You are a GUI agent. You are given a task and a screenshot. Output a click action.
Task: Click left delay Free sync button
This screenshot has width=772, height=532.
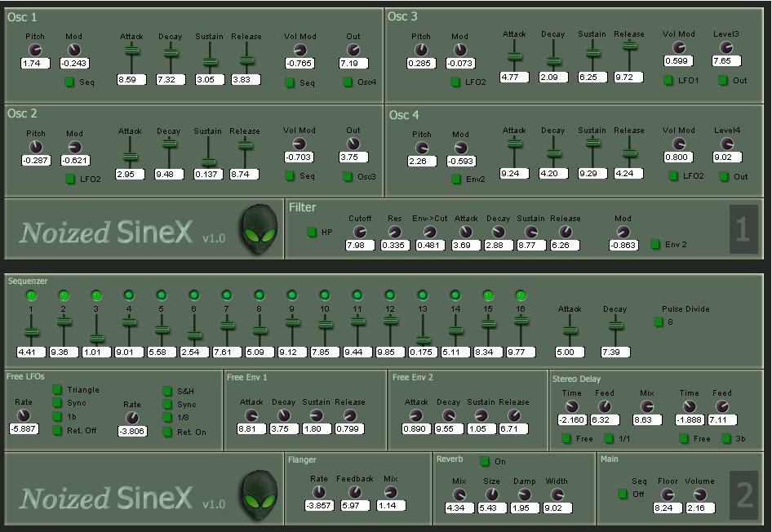pyautogui.click(x=566, y=438)
